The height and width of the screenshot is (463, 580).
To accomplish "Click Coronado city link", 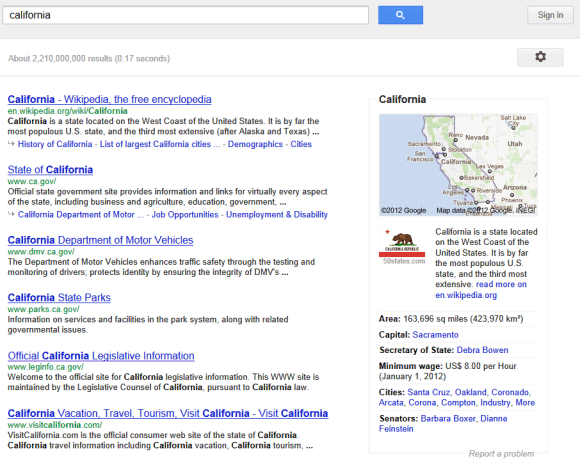I will [510, 392].
